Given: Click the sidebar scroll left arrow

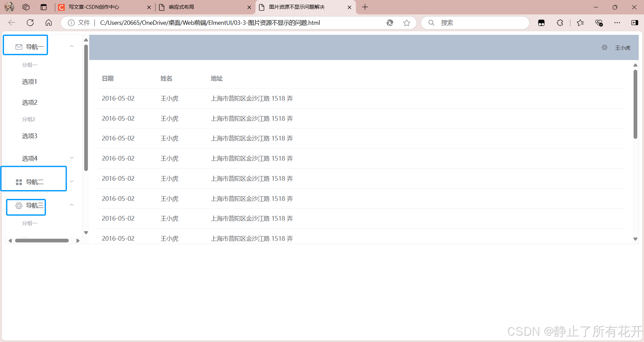Looking at the screenshot, I should coord(10,241).
